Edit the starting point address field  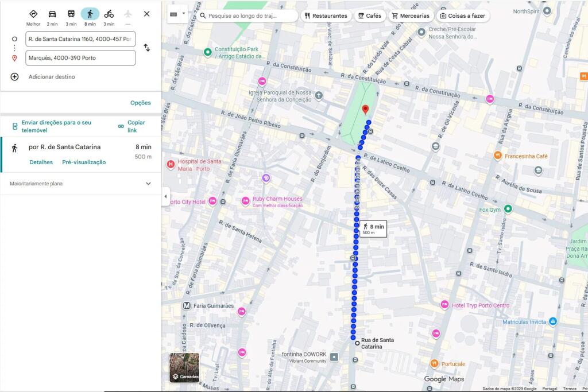(x=80, y=39)
